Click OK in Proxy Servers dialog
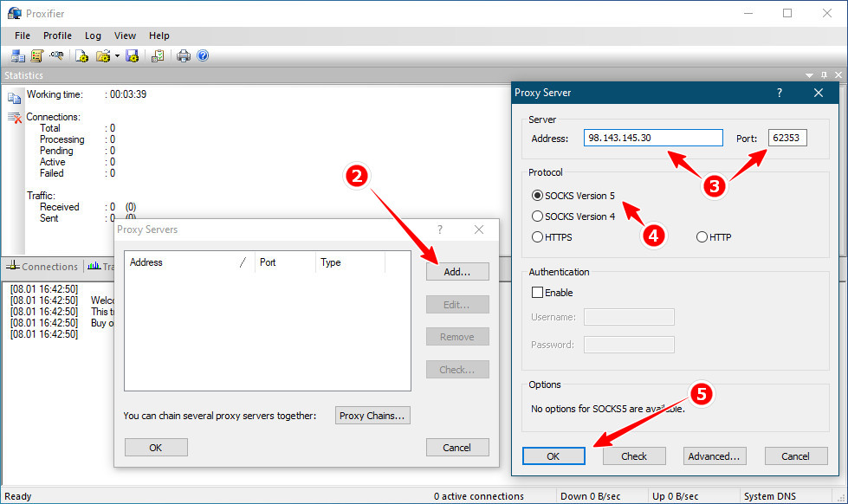848x504 pixels. (x=156, y=447)
